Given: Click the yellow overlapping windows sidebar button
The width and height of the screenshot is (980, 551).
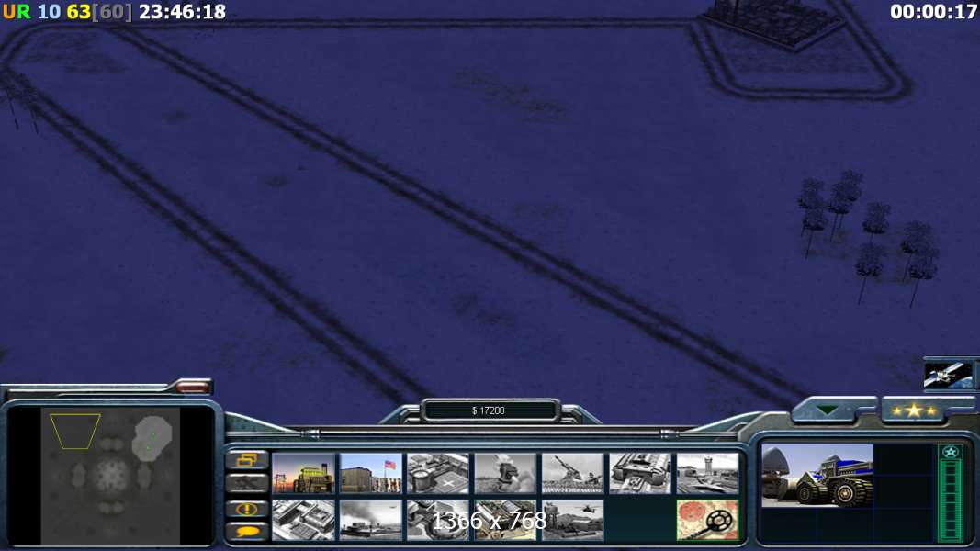Looking at the screenshot, I should coord(247,460).
